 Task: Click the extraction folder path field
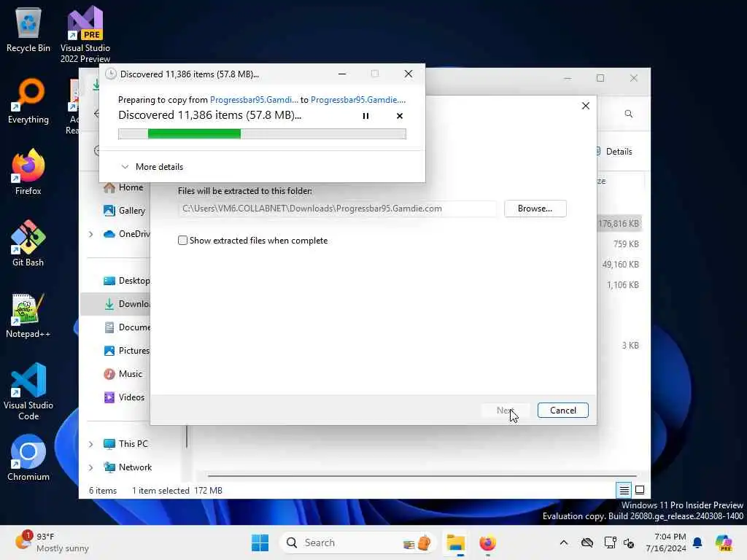coord(337,209)
